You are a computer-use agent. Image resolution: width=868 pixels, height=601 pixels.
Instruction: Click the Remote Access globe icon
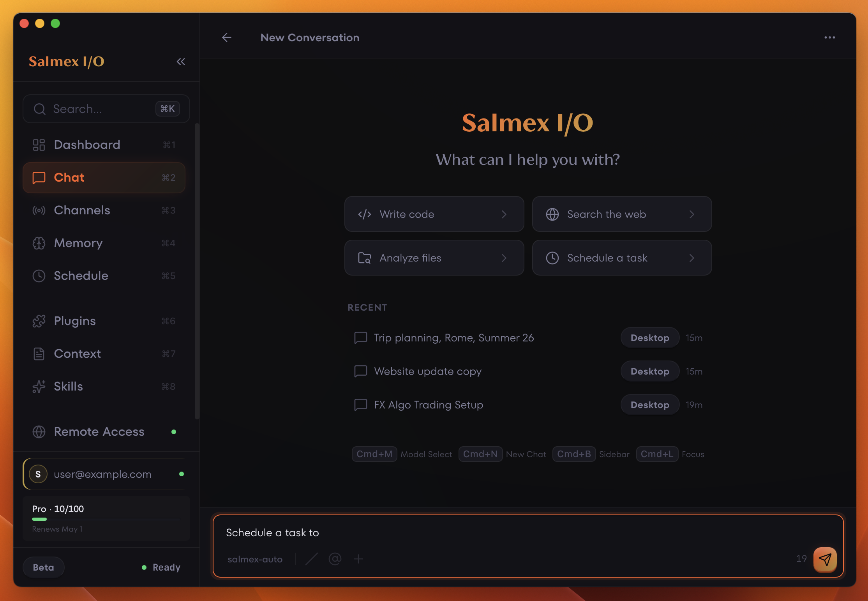(x=39, y=431)
